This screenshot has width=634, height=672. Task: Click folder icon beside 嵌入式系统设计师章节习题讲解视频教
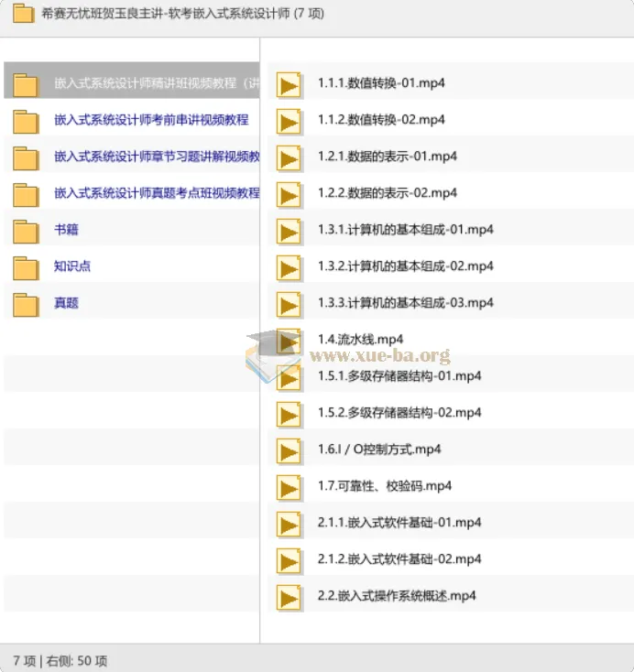click(x=26, y=158)
